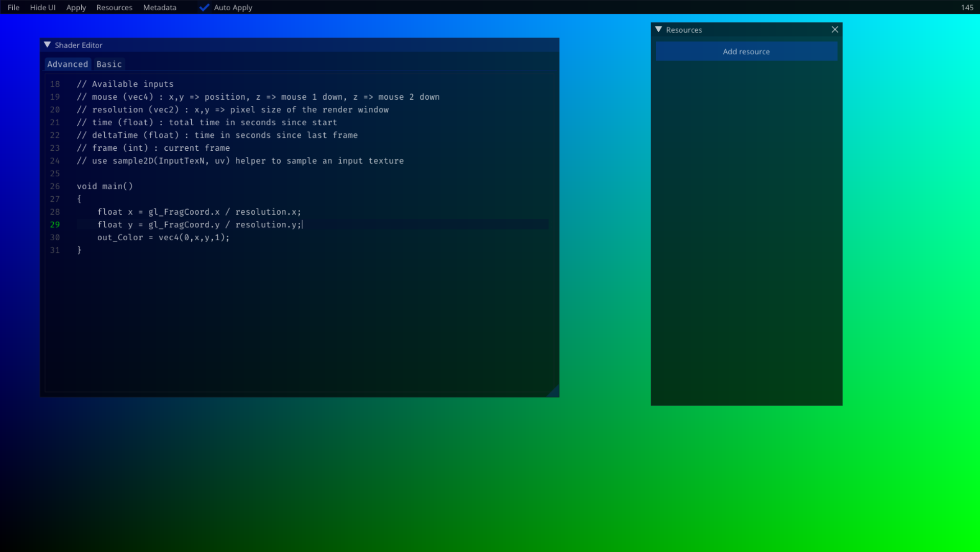The image size is (980, 552).
Task: Click the Shader Editor title bar
Action: click(299, 45)
